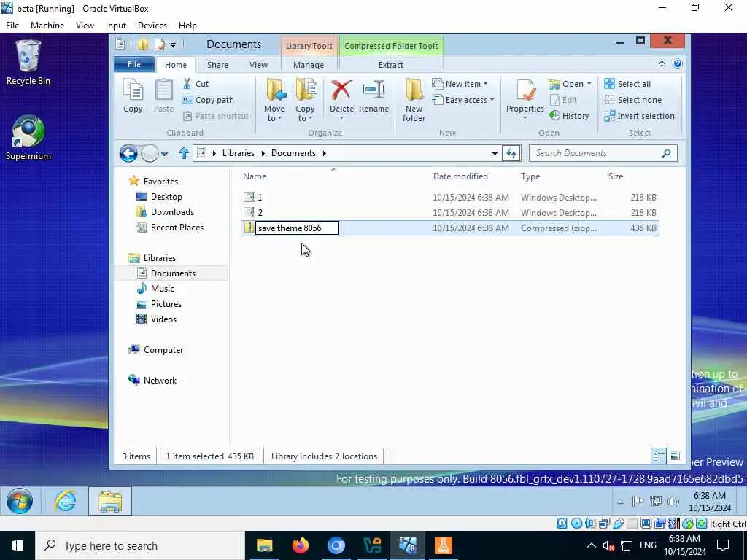The image size is (747, 560).
Task: Switch to the Share tab
Action: coord(217,65)
